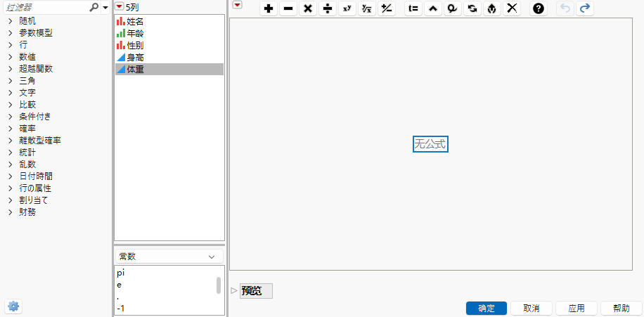Insert the power x^y operator

click(347, 8)
